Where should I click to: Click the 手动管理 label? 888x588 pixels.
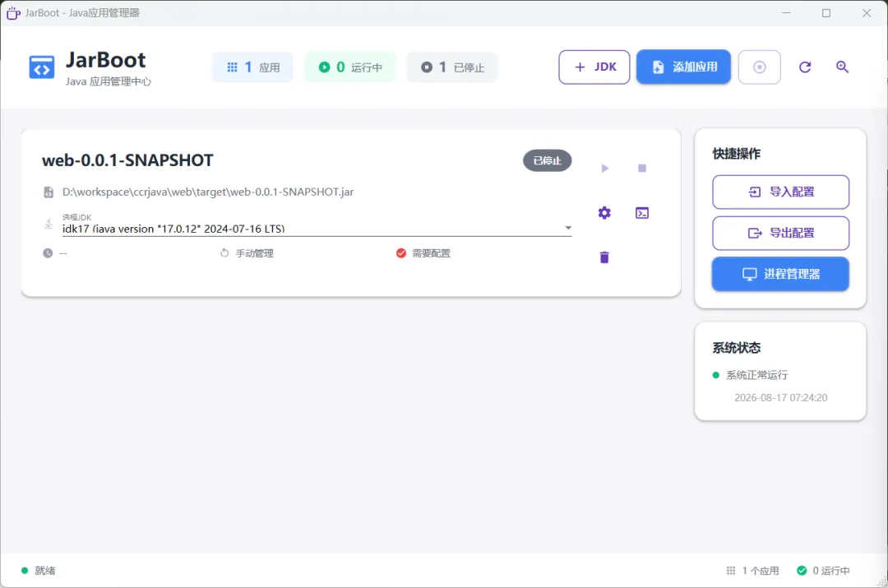point(254,253)
